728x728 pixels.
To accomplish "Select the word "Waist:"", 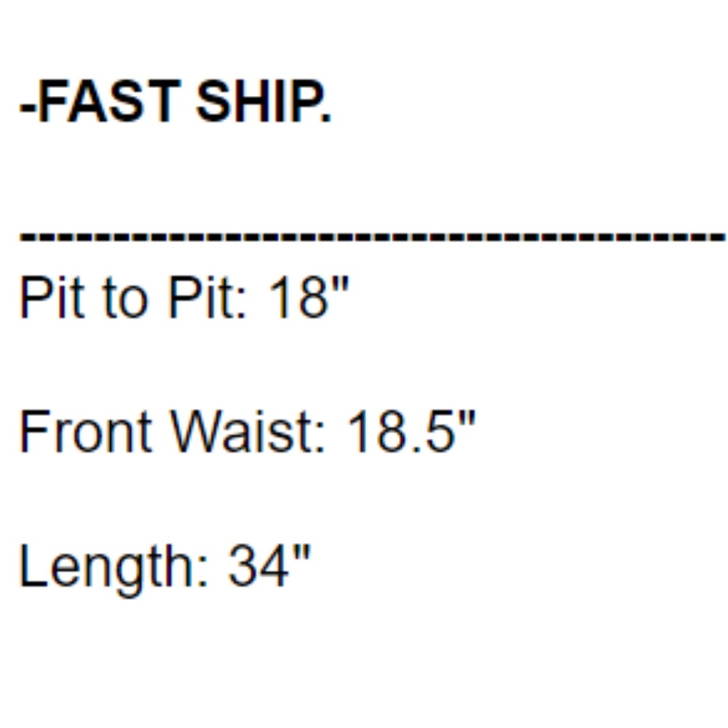I will [248, 431].
